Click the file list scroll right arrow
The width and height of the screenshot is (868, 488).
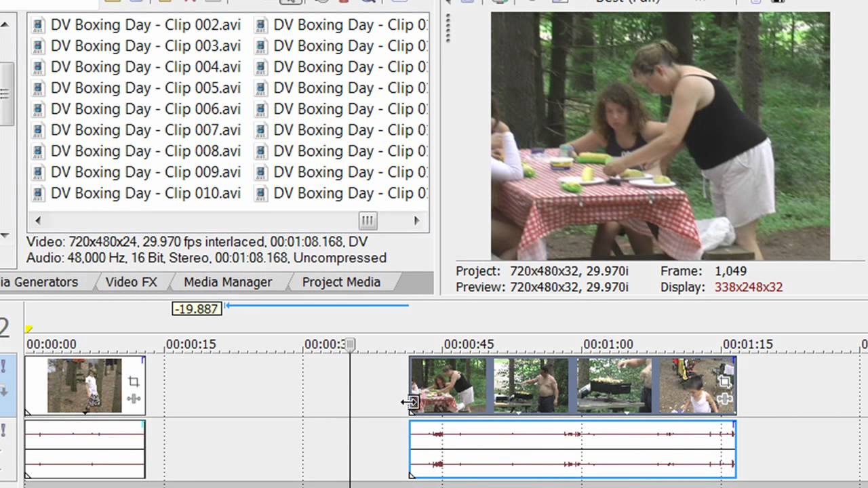[416, 220]
